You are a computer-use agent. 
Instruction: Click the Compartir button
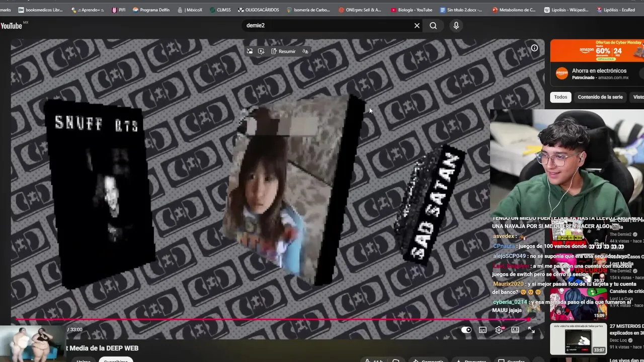(x=429, y=360)
